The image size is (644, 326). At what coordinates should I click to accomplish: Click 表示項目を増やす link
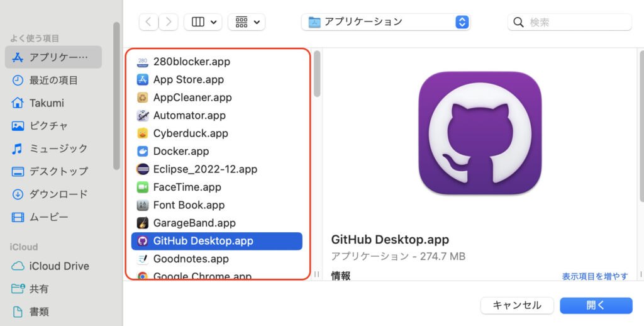click(595, 276)
